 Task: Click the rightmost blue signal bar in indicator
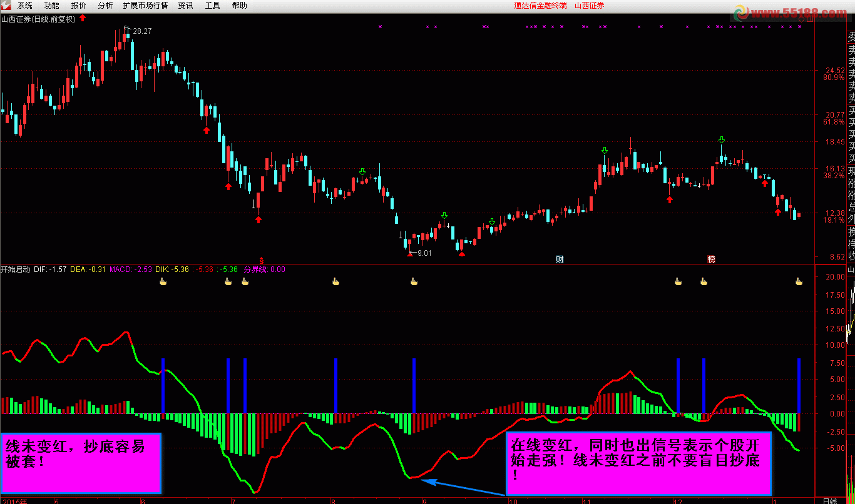[x=799, y=386]
